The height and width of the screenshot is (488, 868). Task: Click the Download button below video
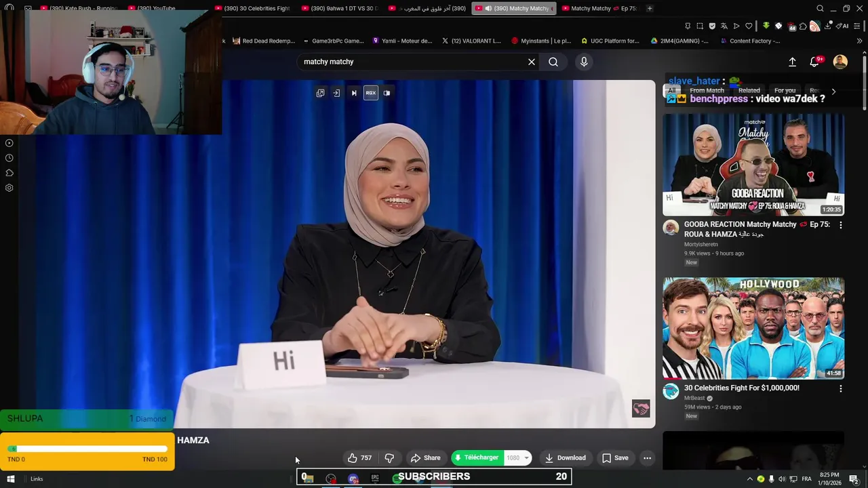(x=566, y=458)
